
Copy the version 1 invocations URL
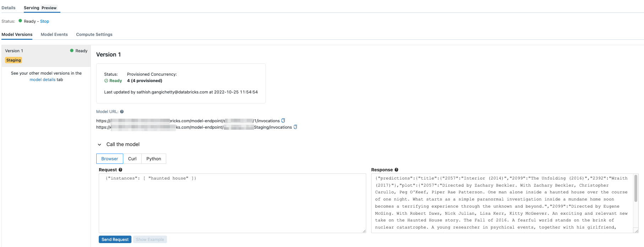pyautogui.click(x=283, y=120)
